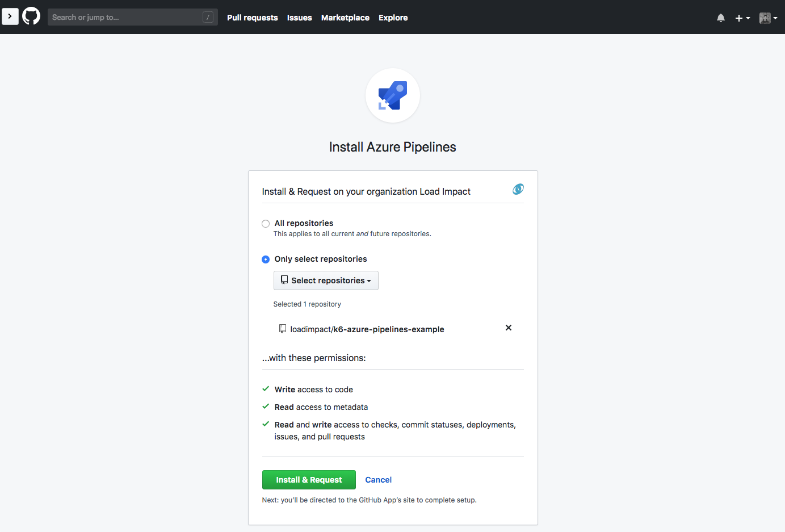Click the Cancel link
This screenshot has width=785, height=532.
(x=378, y=480)
